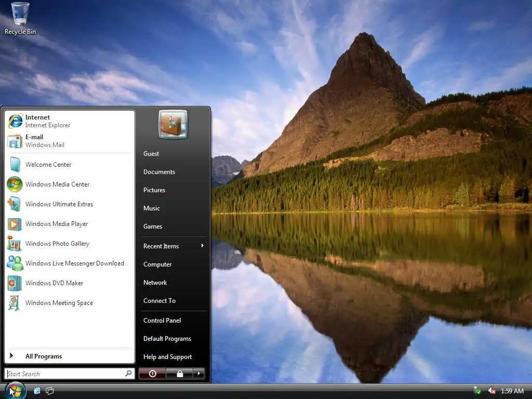Click 'Windows Live Messenger Download' label
This screenshot has width=532, height=399.
(x=75, y=263)
